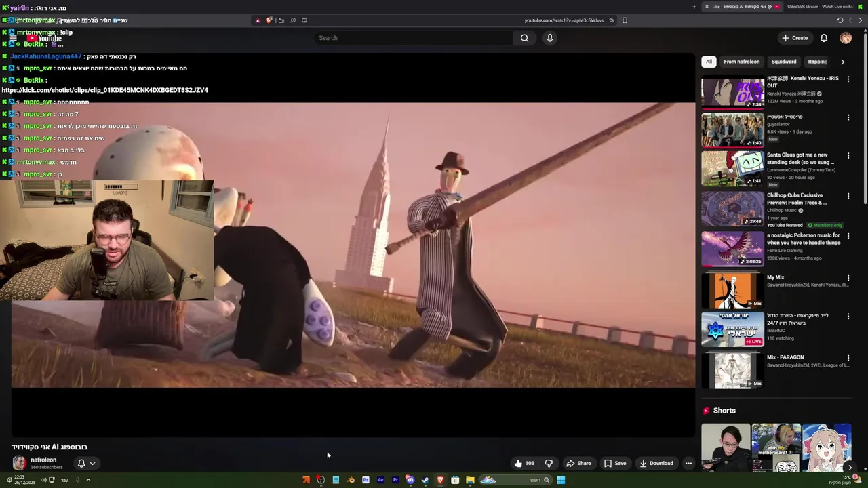Open the first Shorts thumbnail
Screen dimensions: 868x488
(x=726, y=447)
